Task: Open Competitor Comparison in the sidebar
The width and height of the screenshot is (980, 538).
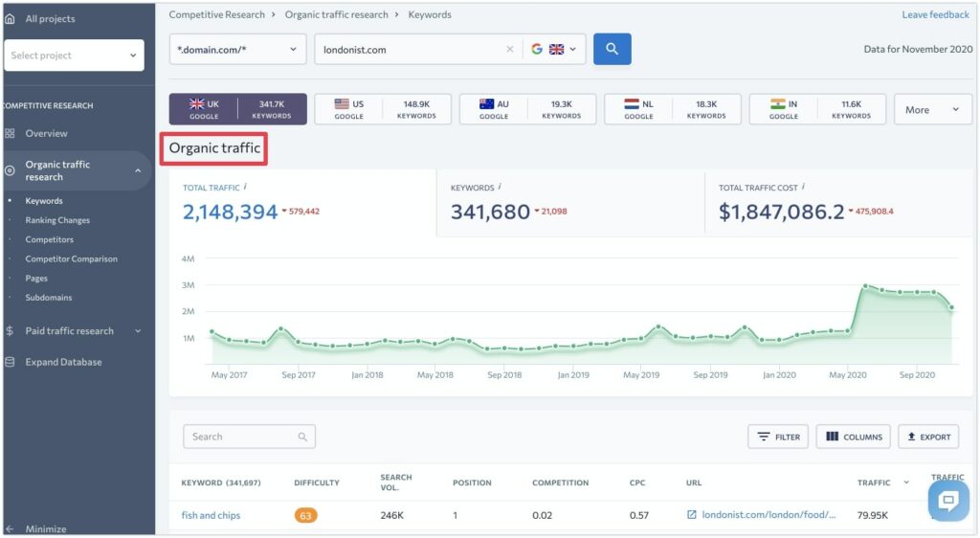Action: coord(71,258)
